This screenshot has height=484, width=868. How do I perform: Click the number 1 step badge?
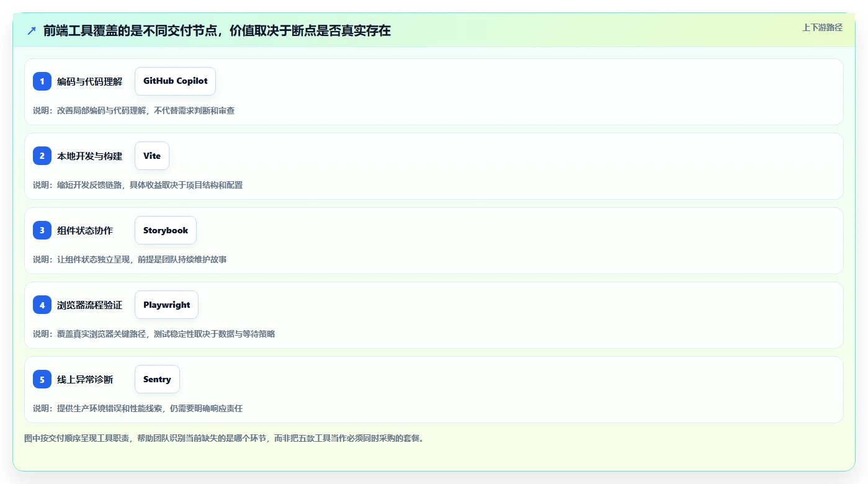tap(42, 81)
